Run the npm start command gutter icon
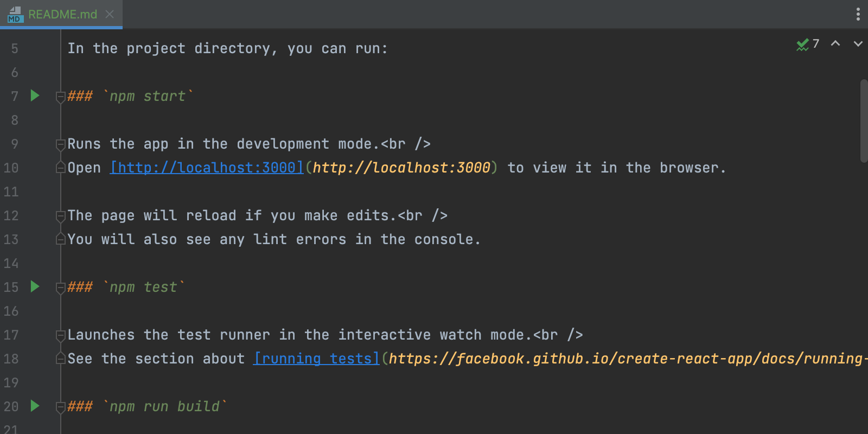868x434 pixels. [x=35, y=96]
